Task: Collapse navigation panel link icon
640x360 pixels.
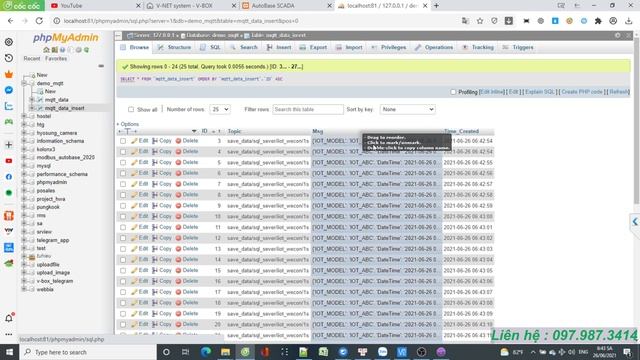Action: pyautogui.click(x=101, y=66)
